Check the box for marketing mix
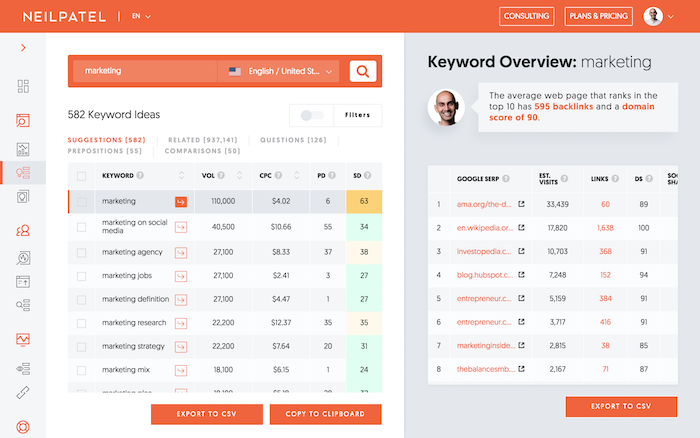The height and width of the screenshot is (438, 700). point(81,370)
